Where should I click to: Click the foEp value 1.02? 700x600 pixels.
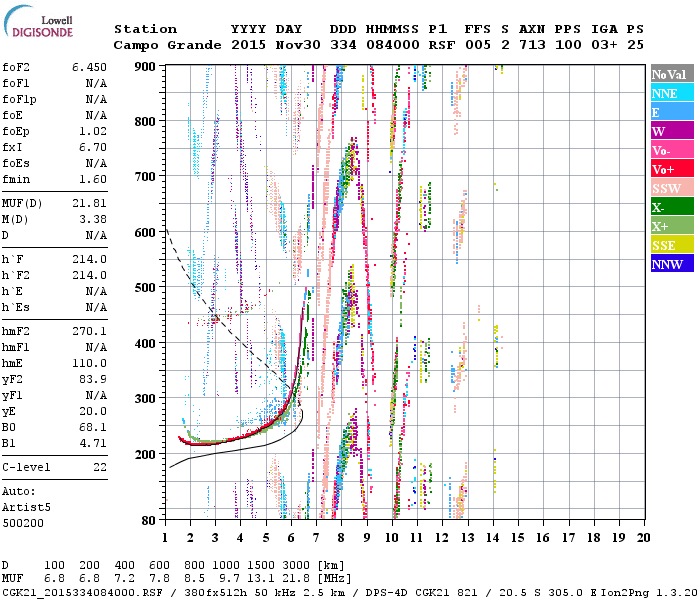click(x=93, y=131)
